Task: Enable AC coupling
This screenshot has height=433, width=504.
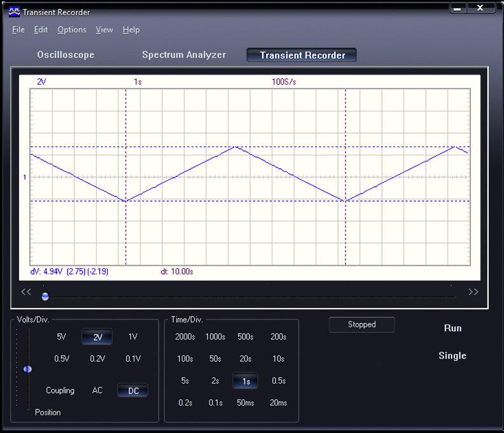Action: tap(97, 390)
